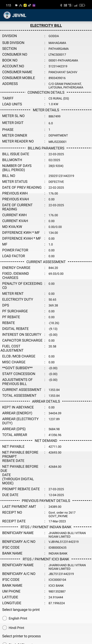Image resolution: width=92 pixels, height=644 pixels.
Task: Tap the ELECTRICITY BILL heading
Action: pyautogui.click(x=46, y=25)
